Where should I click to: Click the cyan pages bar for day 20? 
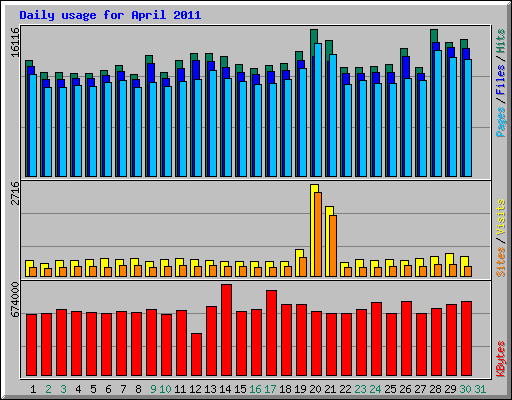point(318,110)
